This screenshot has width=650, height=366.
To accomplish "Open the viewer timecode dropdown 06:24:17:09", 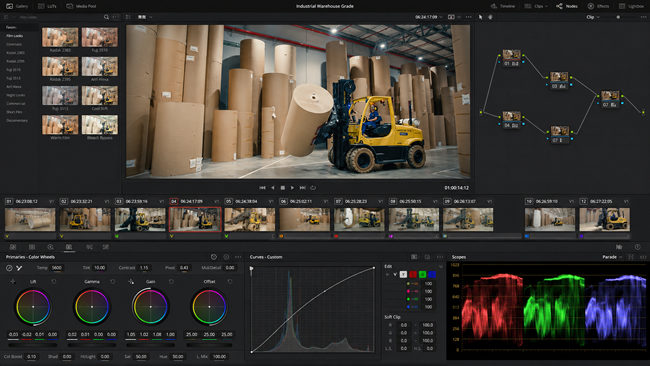I will point(429,17).
